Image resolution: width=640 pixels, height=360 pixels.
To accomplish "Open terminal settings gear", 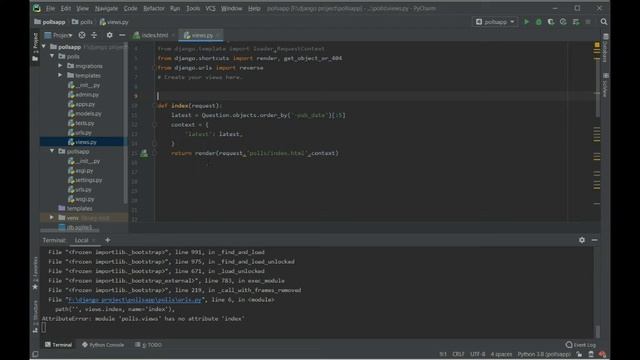I will tap(582, 240).
